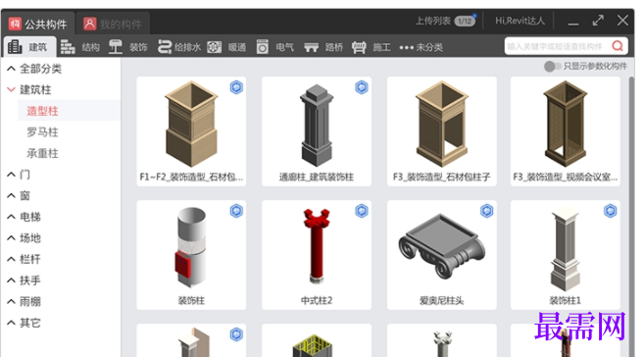This screenshot has width=644, height=357.
Task: Toggle 只显示参数化构件 switch
Action: pyautogui.click(x=552, y=66)
